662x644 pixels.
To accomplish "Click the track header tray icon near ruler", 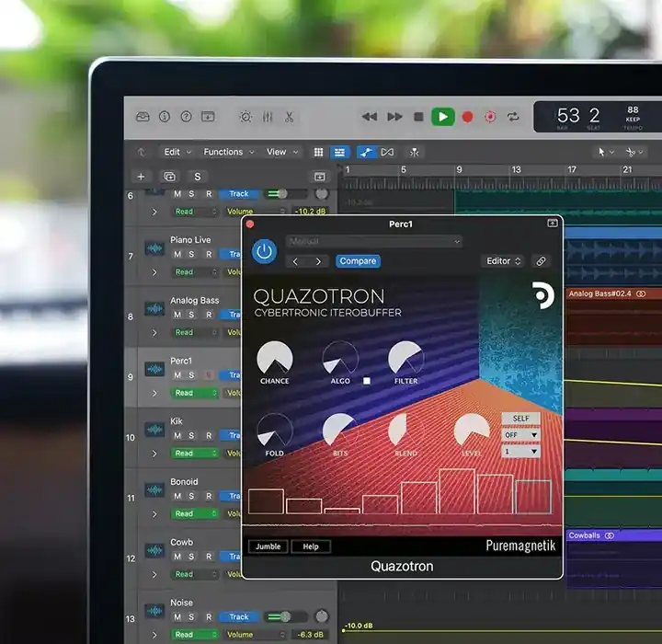I will point(320,177).
